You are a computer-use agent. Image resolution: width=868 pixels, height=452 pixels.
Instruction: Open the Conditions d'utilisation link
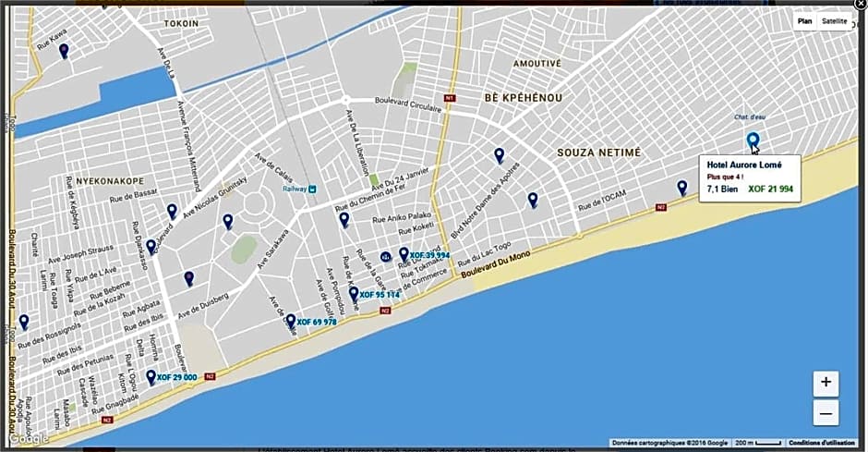click(x=822, y=443)
